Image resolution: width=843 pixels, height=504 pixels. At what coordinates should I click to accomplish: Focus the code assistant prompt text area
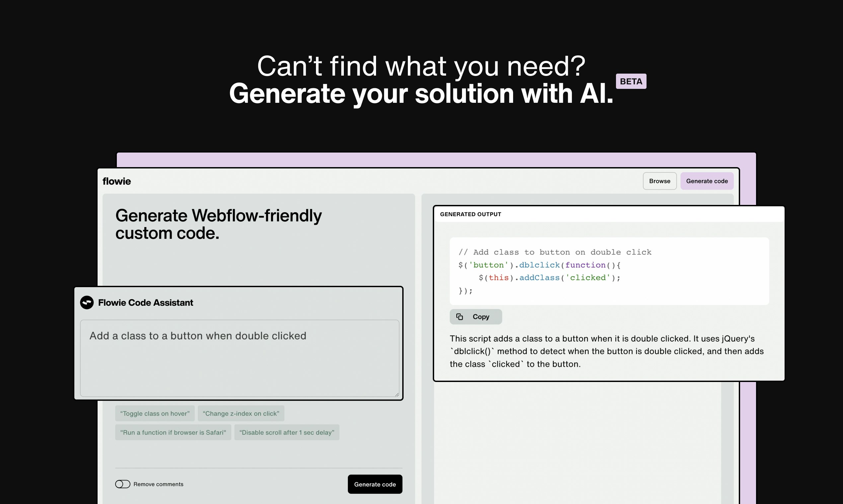tap(239, 358)
